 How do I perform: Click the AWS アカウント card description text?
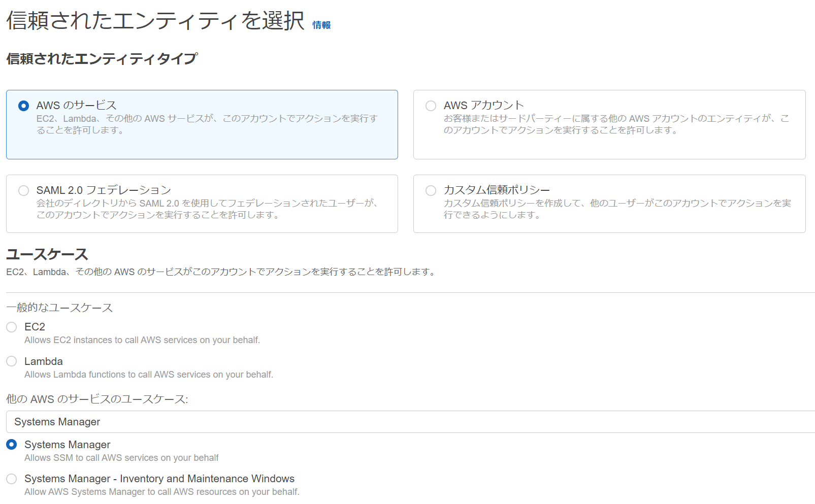[x=616, y=124]
